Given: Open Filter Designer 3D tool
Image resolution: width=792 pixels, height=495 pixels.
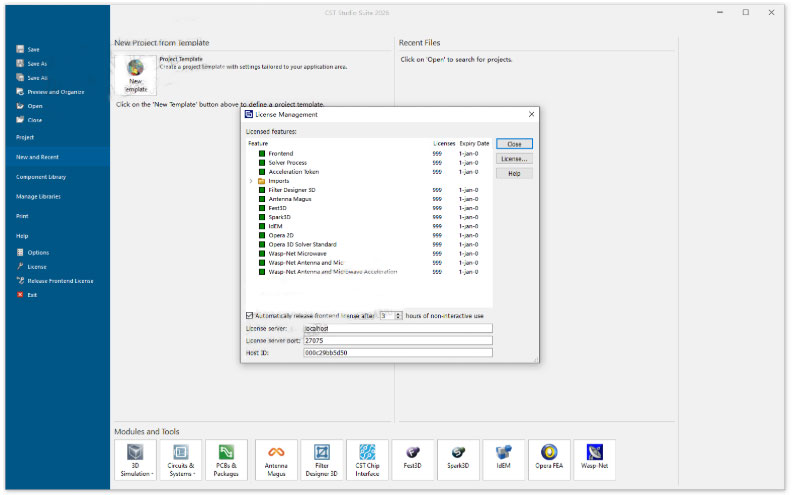Looking at the screenshot, I should click(321, 460).
